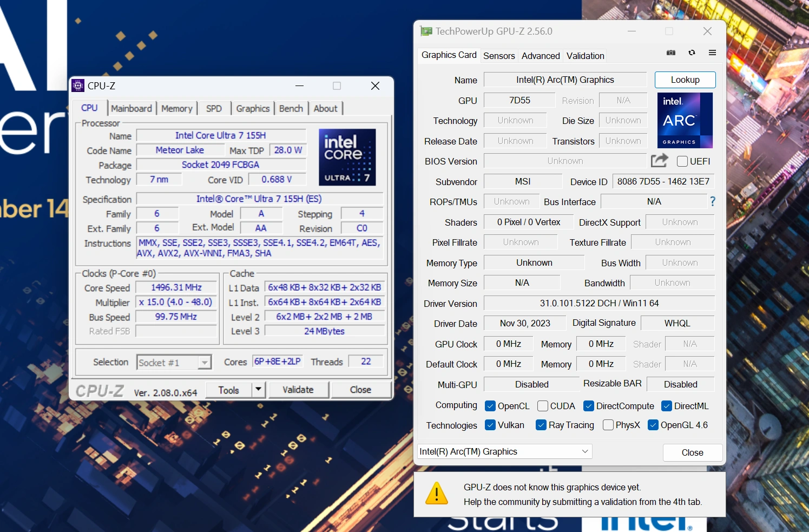Click the GPU-Z refresh icon
This screenshot has width=809, height=532.
click(x=692, y=52)
